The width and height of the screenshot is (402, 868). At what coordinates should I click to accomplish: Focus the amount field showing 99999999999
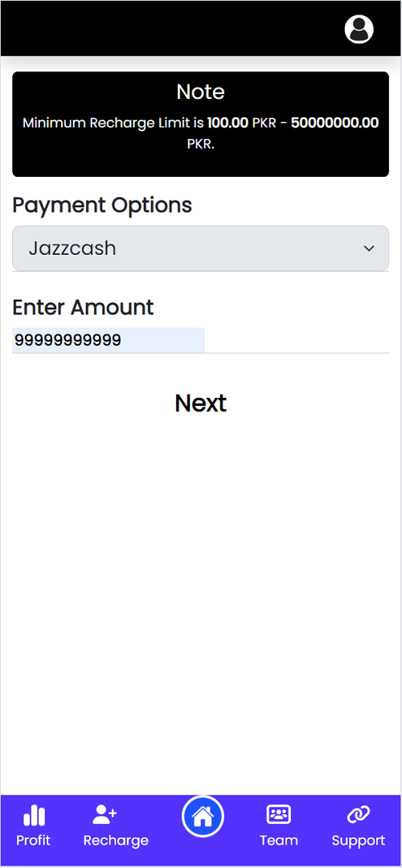coord(109,340)
